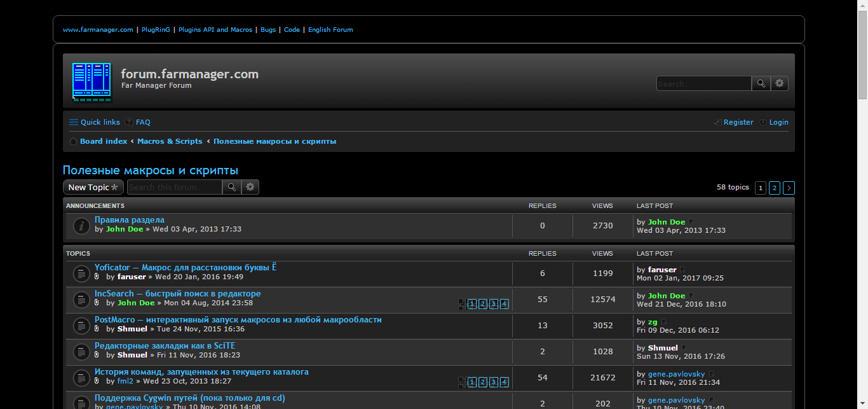Viewport: 868px width, 409px height.
Task: Click the forum.farmanager.com logo icon
Action: (91, 81)
